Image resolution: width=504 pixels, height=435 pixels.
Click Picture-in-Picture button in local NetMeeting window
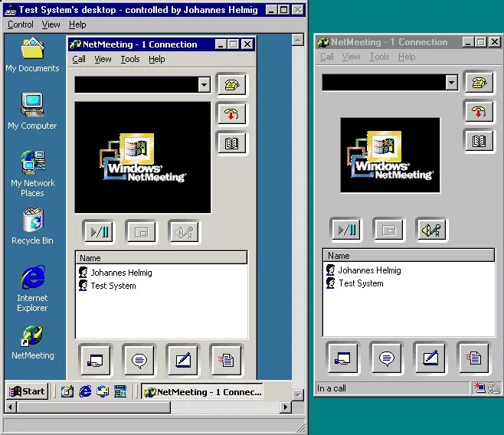[x=389, y=230]
